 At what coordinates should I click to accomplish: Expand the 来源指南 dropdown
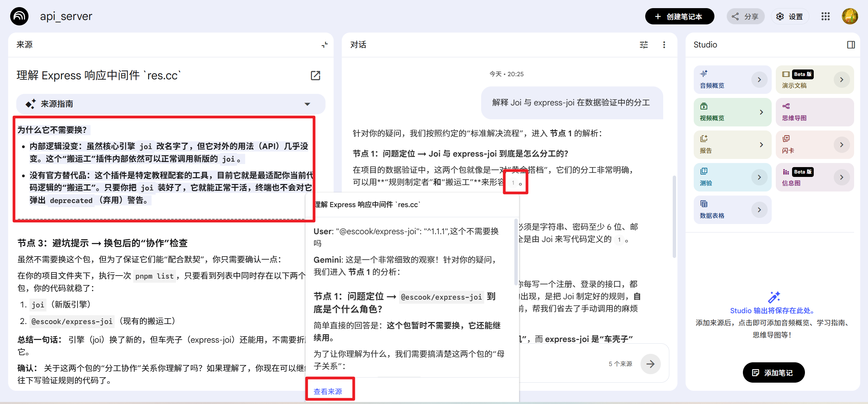point(171,104)
